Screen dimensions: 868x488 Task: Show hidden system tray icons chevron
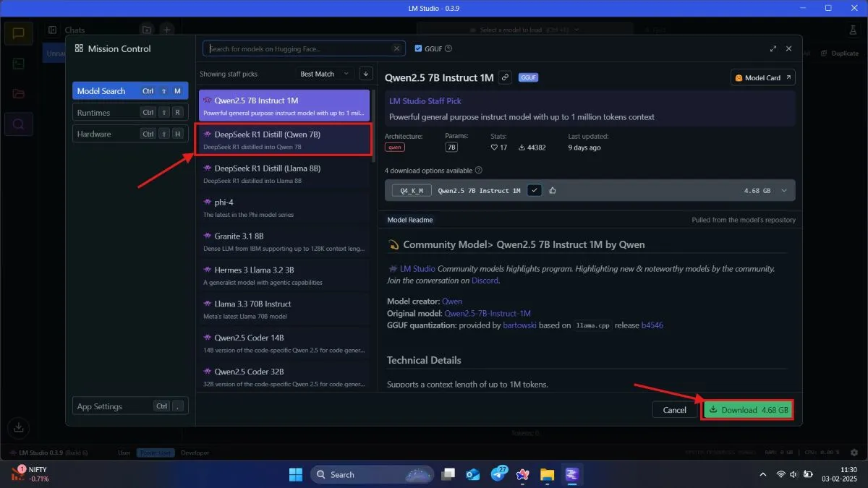[762, 474]
